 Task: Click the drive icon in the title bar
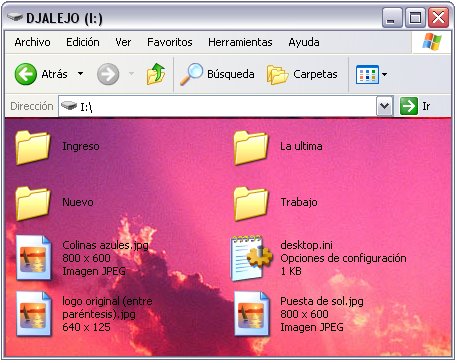pos(15,17)
